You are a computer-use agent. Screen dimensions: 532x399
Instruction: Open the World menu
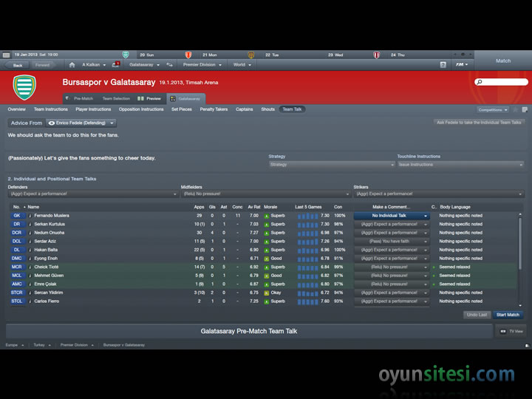click(242, 65)
